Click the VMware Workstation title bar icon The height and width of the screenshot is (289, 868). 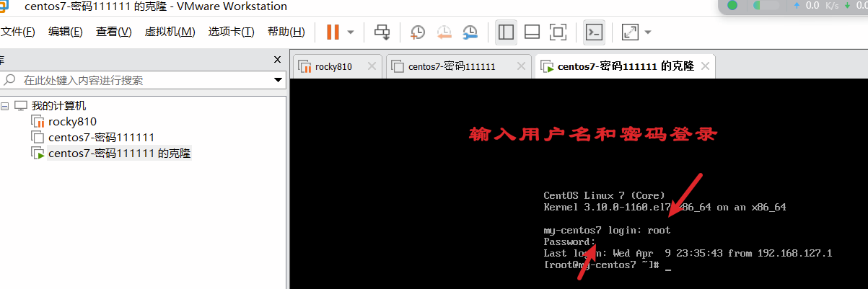[x=3, y=6]
